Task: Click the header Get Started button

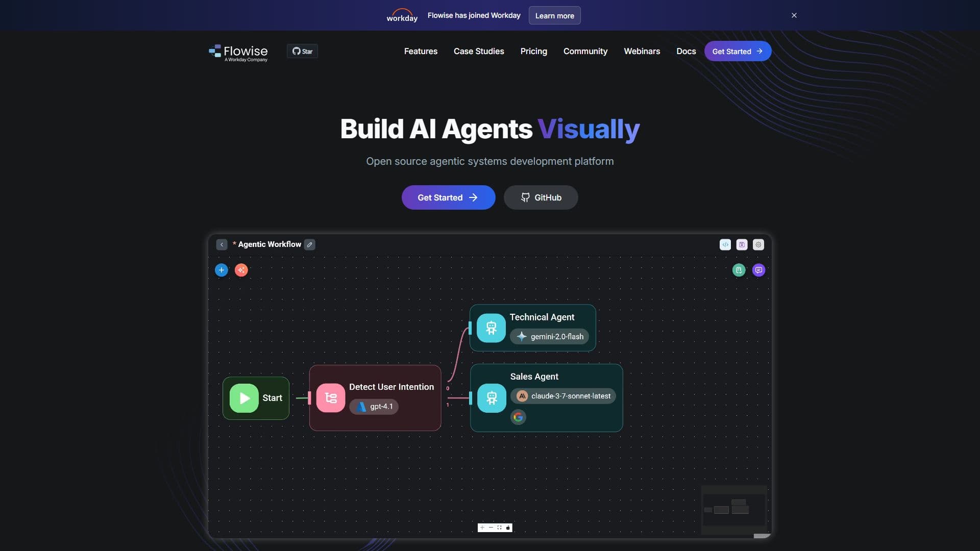Action: pyautogui.click(x=738, y=51)
